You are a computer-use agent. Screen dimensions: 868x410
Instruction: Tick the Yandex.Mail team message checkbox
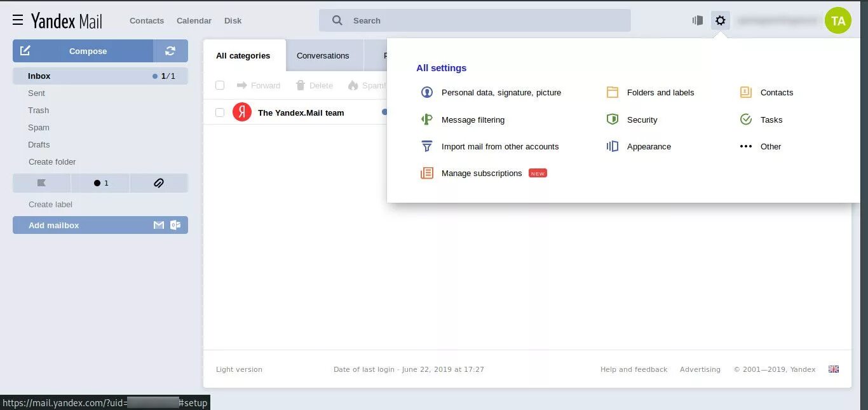pyautogui.click(x=220, y=113)
